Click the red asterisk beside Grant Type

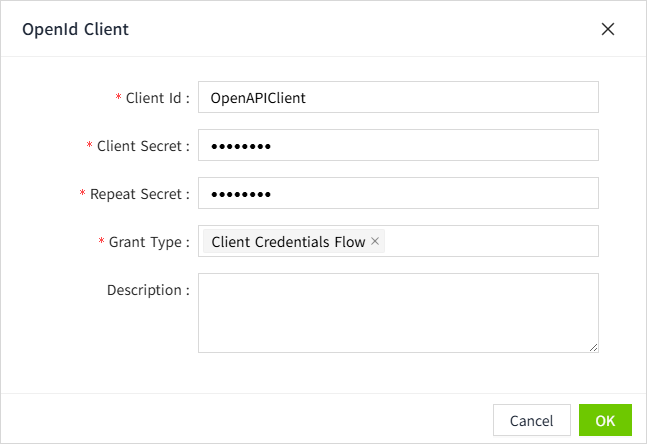[102, 242]
